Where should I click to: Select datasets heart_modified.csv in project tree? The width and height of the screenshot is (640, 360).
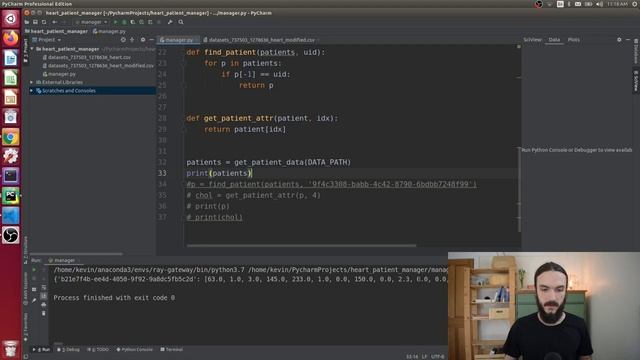coord(98,65)
